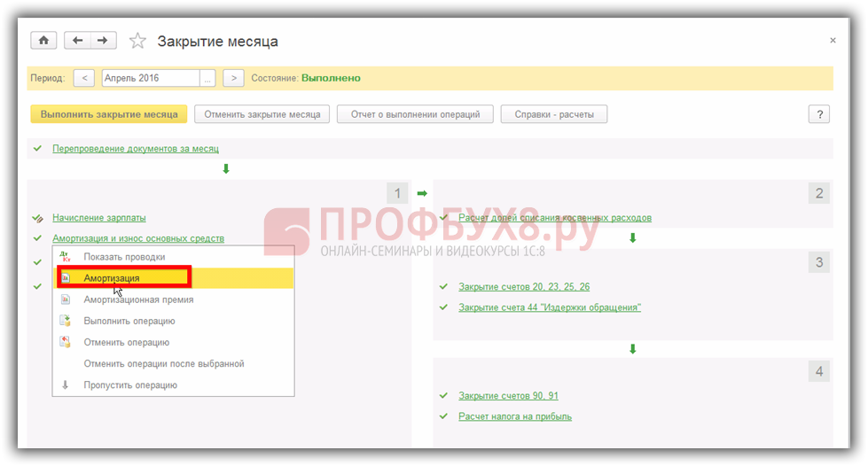Image resolution: width=868 pixels, height=466 pixels.
Task: Open help with the question mark button
Action: [x=818, y=114]
